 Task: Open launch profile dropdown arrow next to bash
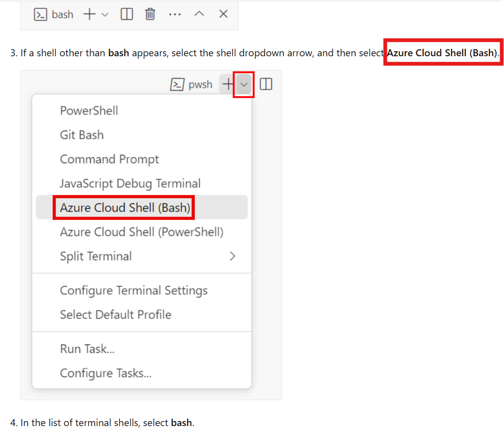105,14
